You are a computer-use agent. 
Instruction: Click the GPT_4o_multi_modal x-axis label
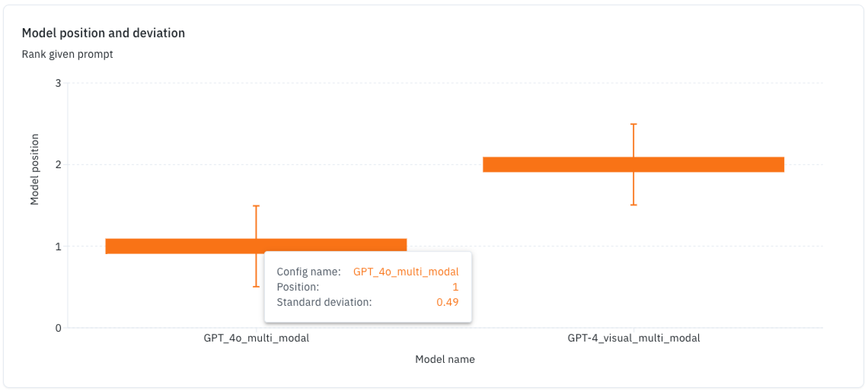256,338
